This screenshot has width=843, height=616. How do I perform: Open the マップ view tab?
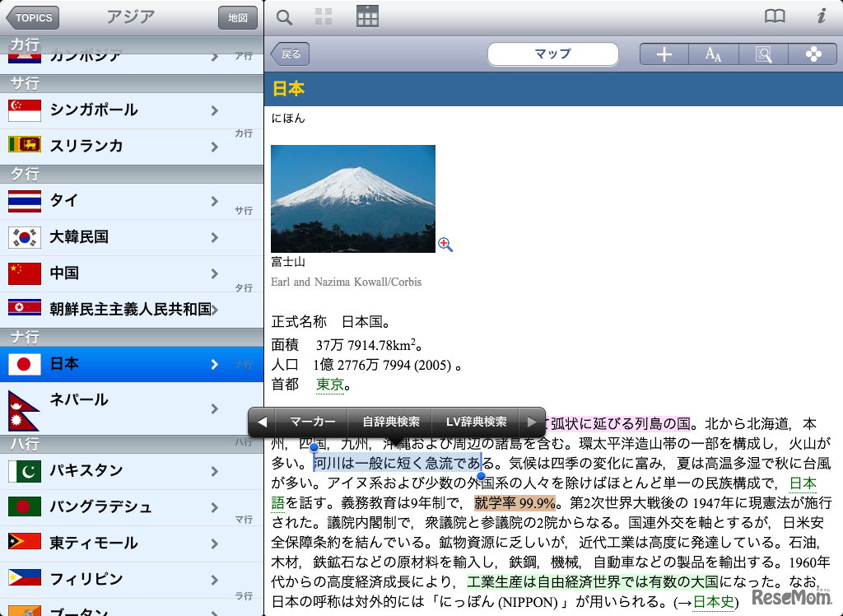pos(552,54)
